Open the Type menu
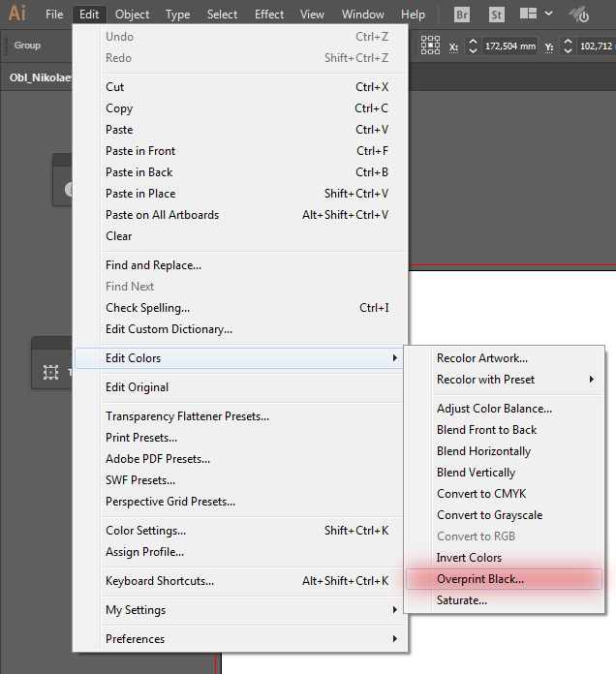The image size is (616, 674). pos(177,15)
